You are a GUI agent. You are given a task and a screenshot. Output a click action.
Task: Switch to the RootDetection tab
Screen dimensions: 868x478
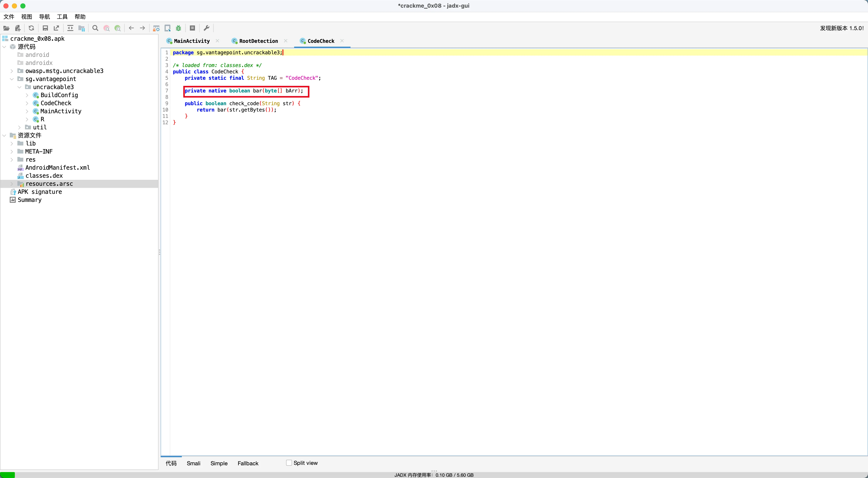[259, 41]
